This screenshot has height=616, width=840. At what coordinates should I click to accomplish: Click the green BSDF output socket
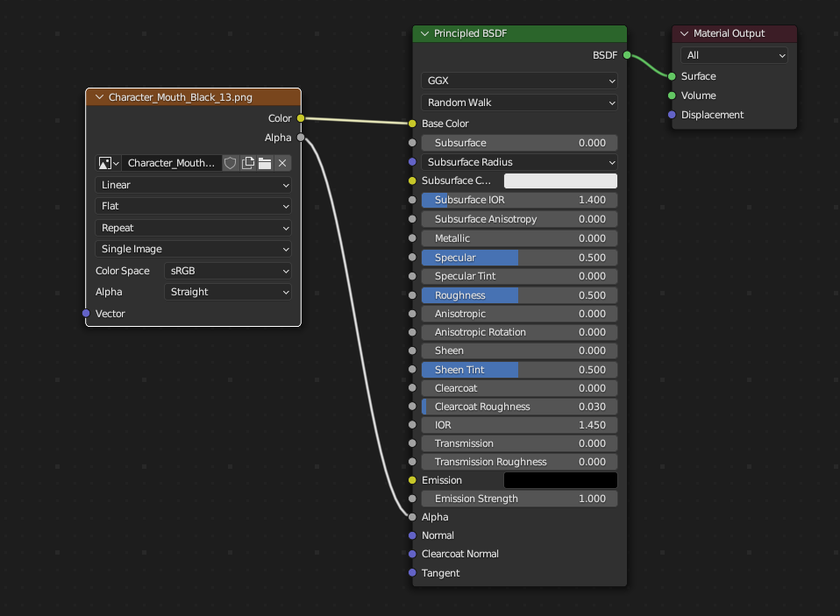tap(627, 55)
